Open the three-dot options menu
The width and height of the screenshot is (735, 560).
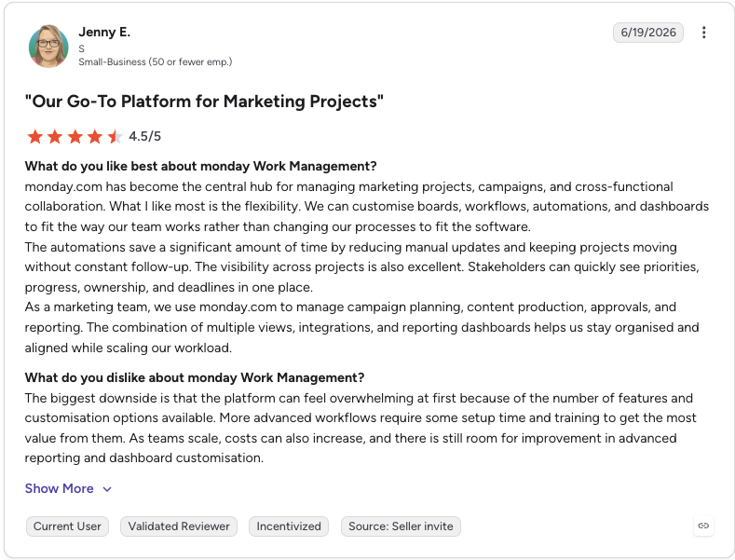703,33
